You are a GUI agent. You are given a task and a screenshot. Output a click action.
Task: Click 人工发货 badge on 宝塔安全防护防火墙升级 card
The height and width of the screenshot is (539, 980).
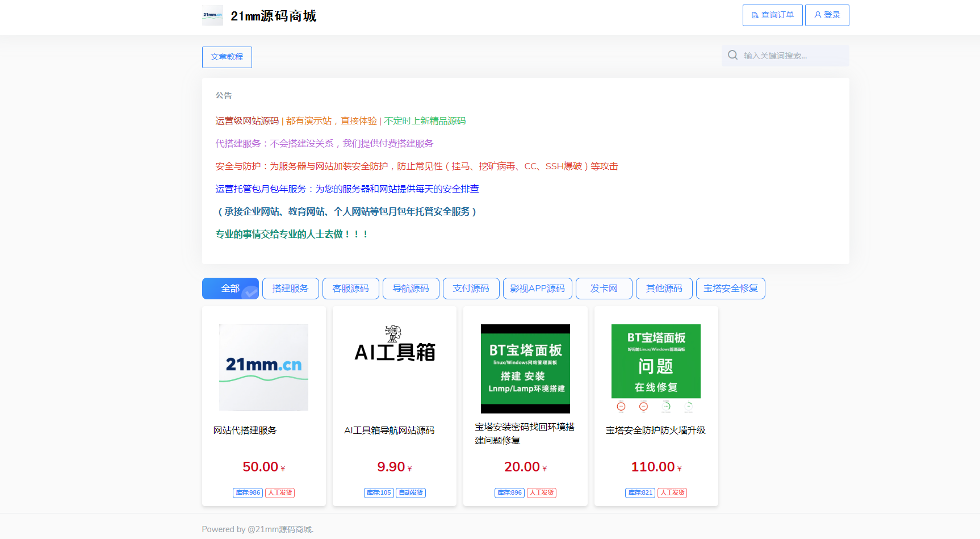point(672,493)
